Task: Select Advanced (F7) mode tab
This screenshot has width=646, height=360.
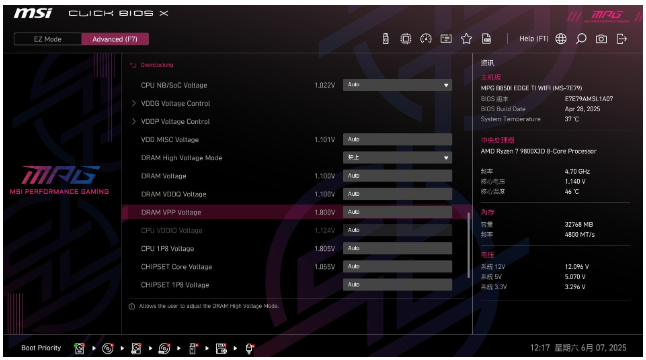Action: click(115, 39)
